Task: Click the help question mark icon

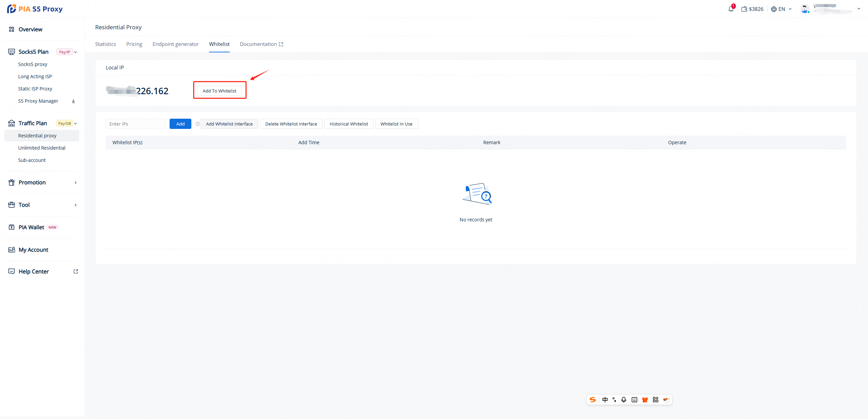Action: pos(197,124)
